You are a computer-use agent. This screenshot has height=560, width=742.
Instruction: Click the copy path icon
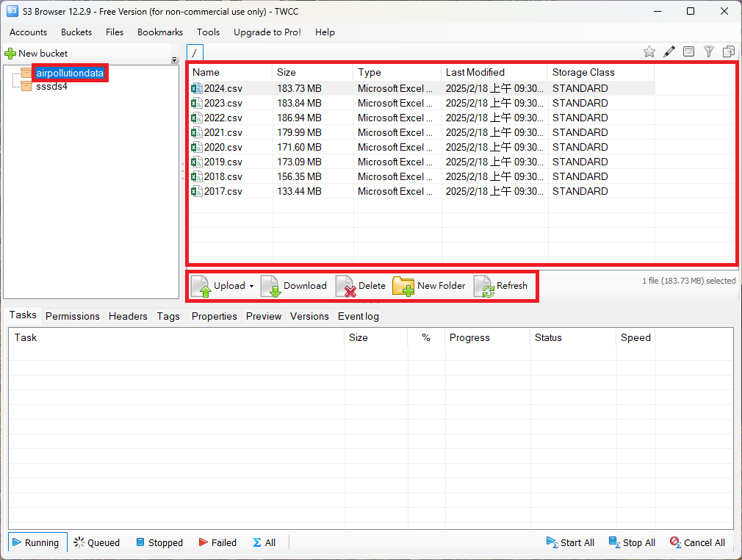pyautogui.click(x=729, y=51)
